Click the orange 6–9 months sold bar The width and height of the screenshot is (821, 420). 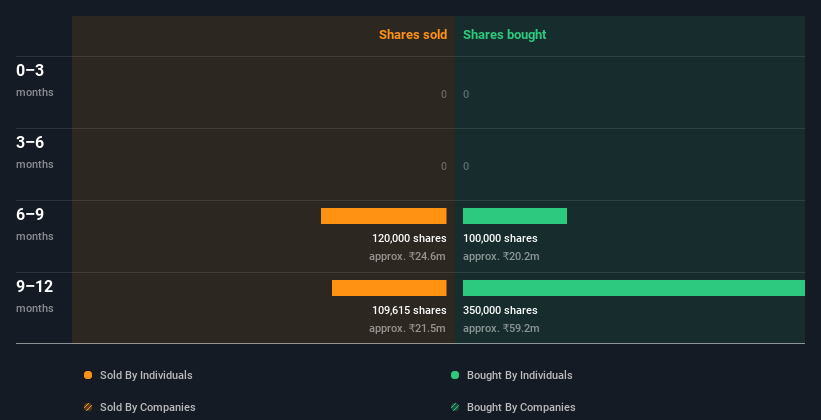384,216
